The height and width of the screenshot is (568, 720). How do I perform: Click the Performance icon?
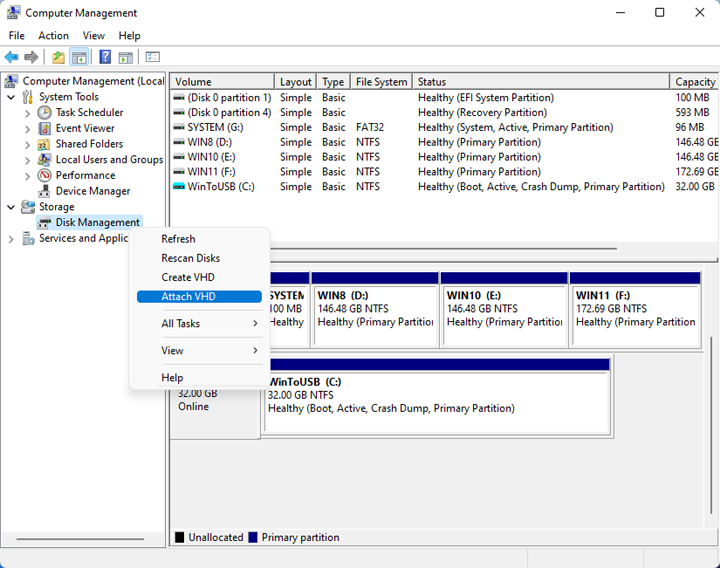(x=45, y=175)
